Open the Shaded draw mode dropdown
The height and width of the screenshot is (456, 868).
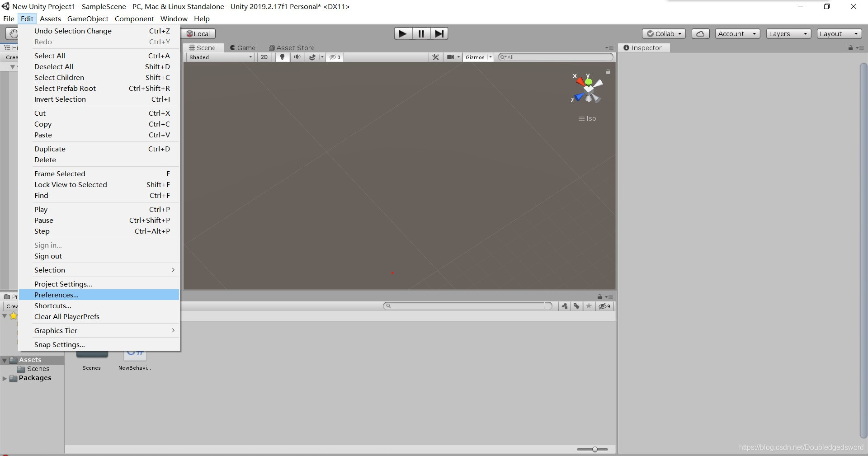pos(221,57)
